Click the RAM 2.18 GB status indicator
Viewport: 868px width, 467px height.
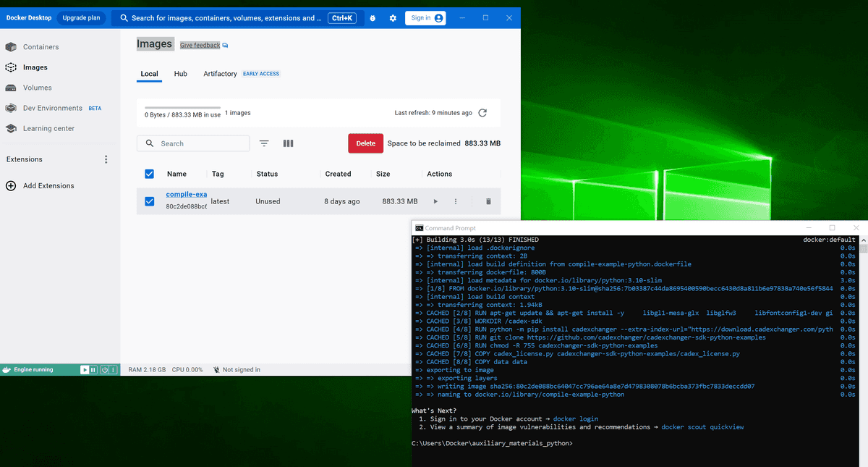pyautogui.click(x=147, y=369)
